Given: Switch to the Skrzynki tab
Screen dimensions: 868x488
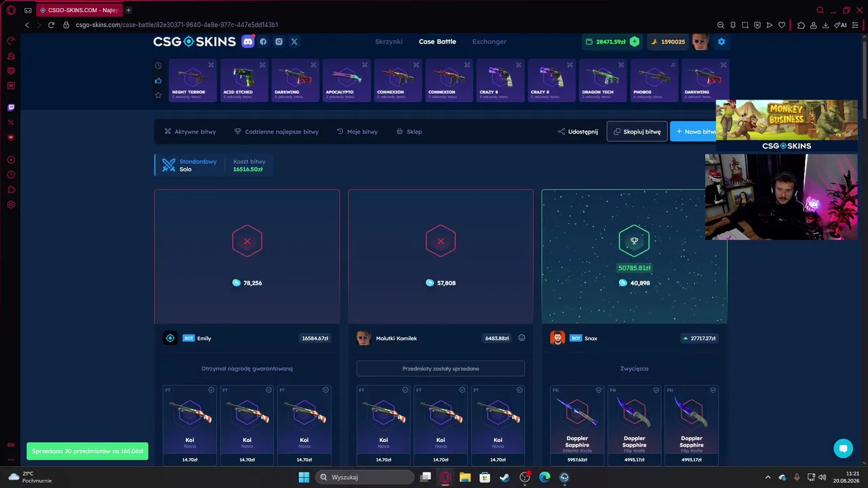Looking at the screenshot, I should pyautogui.click(x=389, y=41).
